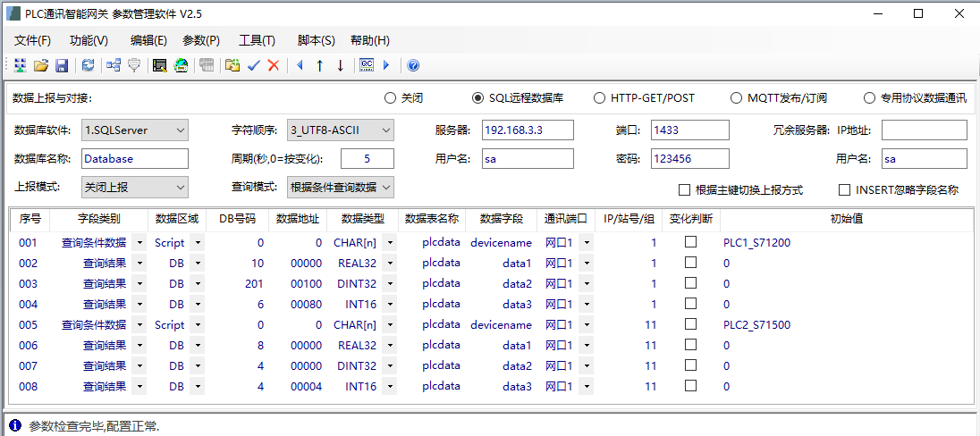This screenshot has height=436, width=980.
Task: Open the 上报模式 dropdown showing 关闭上报
Action: click(x=135, y=188)
